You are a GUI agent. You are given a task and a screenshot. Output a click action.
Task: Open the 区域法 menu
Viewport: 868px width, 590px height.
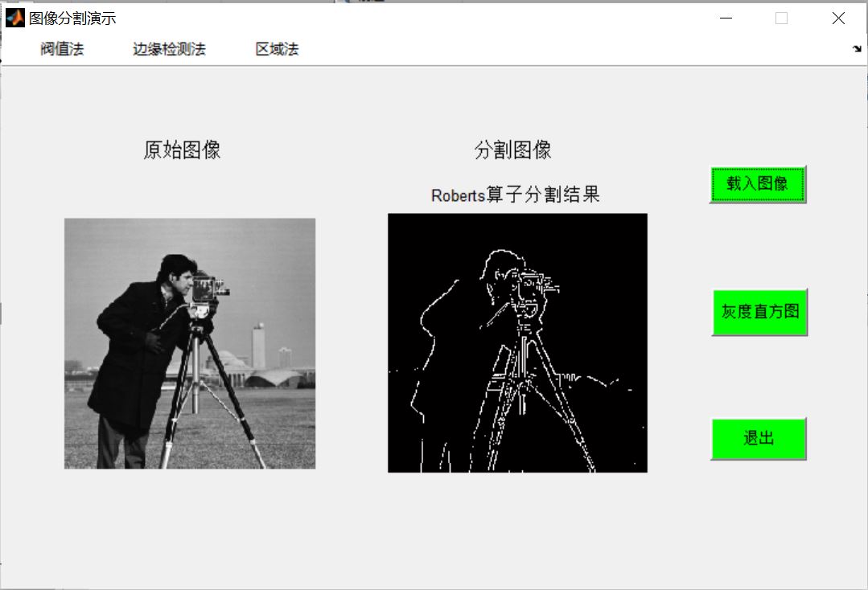tap(277, 49)
